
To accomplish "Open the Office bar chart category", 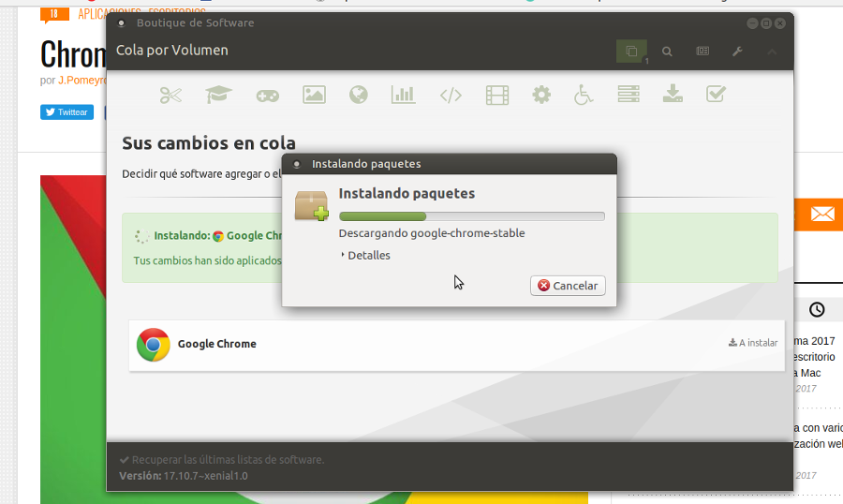I will coord(403,95).
